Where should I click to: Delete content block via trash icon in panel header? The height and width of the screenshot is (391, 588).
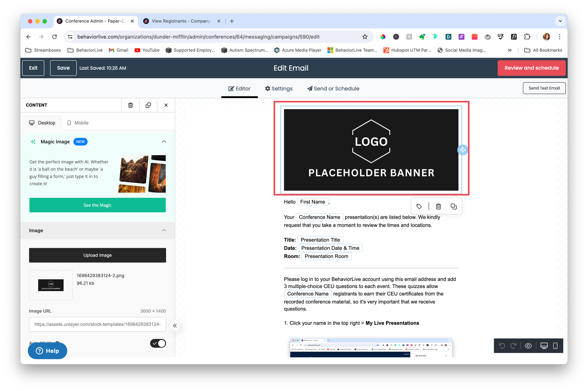tap(130, 105)
